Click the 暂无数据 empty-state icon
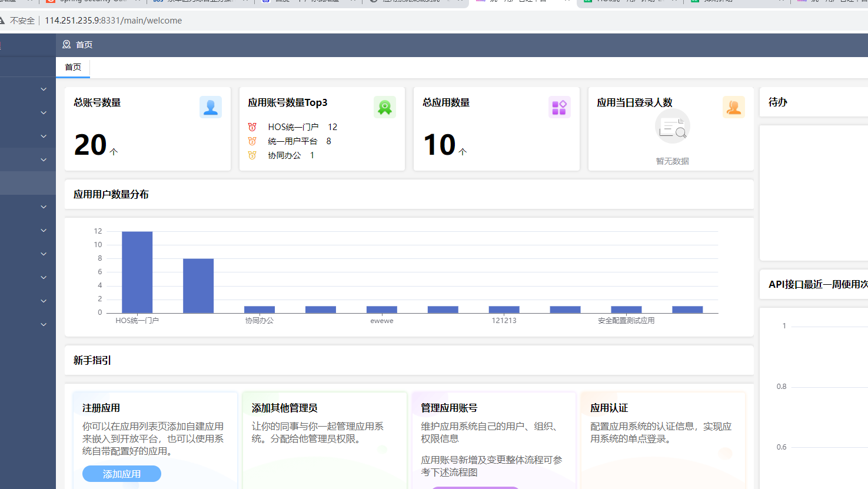Image resolution: width=868 pixels, height=489 pixels. pos(672,127)
